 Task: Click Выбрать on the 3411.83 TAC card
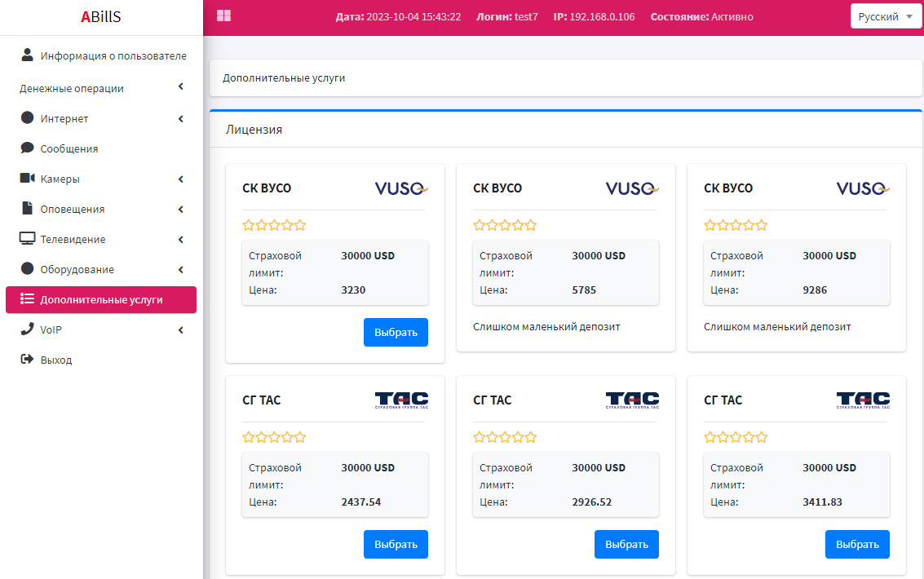pos(857,544)
